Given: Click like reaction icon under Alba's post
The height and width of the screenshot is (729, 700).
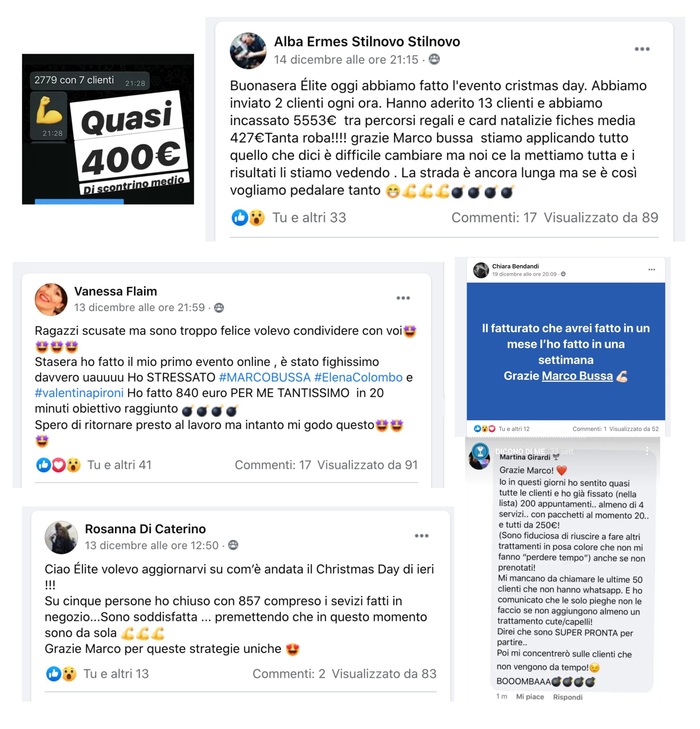Looking at the screenshot, I should (240, 218).
